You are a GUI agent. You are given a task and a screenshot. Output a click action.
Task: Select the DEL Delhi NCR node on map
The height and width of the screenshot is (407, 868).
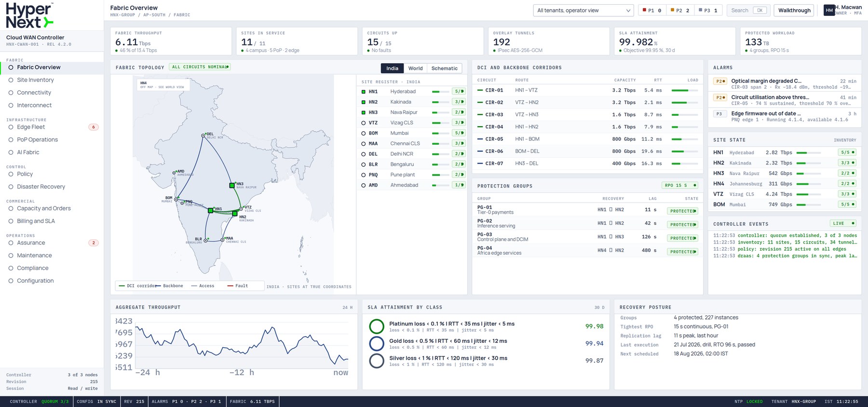pos(203,136)
